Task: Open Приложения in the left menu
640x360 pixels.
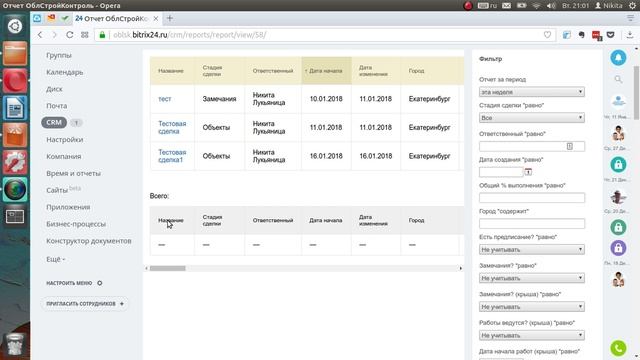Action: point(68,207)
